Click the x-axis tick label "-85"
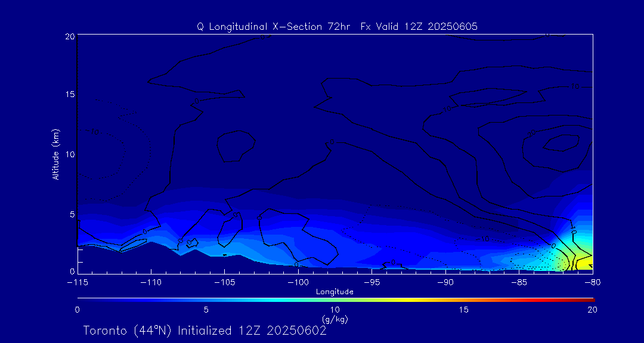Viewport: 644px width, 343px height. pos(519,283)
